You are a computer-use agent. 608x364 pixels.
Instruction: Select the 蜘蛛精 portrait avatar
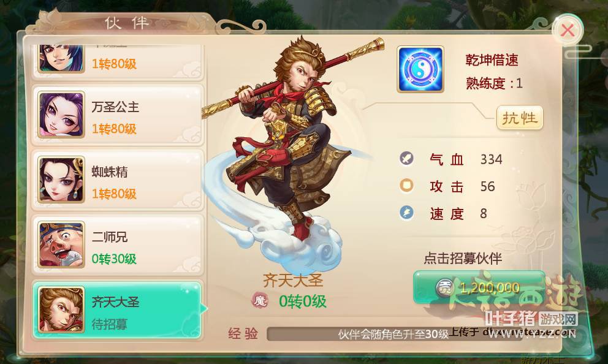click(61, 180)
